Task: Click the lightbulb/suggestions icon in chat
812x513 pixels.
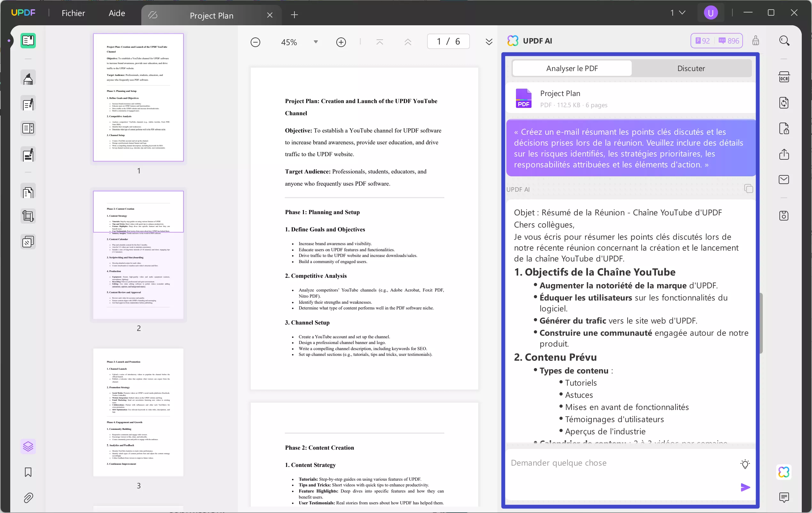Action: [745, 463]
